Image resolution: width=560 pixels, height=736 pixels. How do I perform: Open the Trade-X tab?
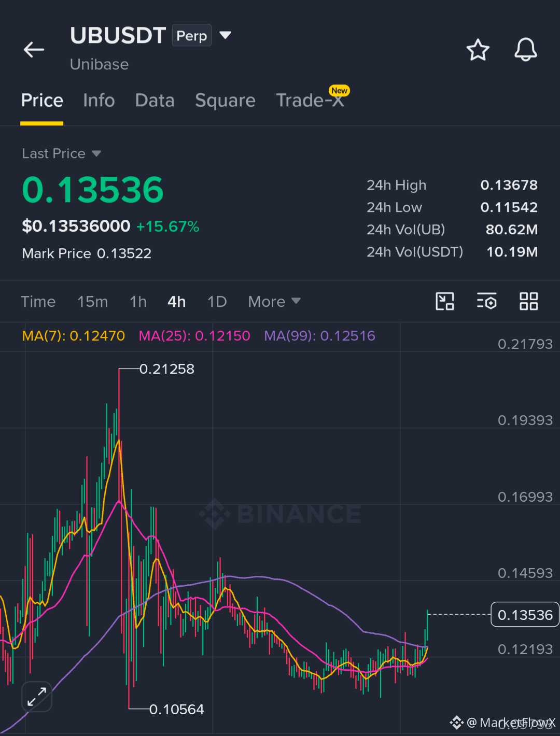[310, 101]
